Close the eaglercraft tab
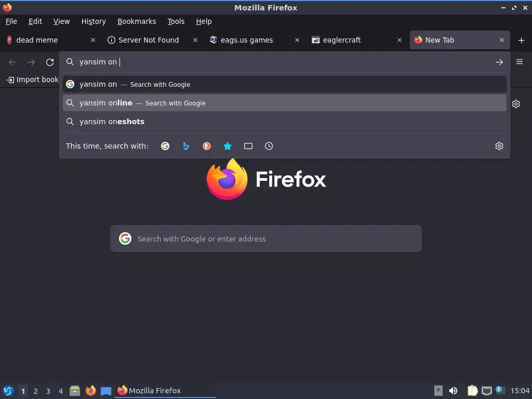This screenshot has height=399, width=532. point(400,40)
